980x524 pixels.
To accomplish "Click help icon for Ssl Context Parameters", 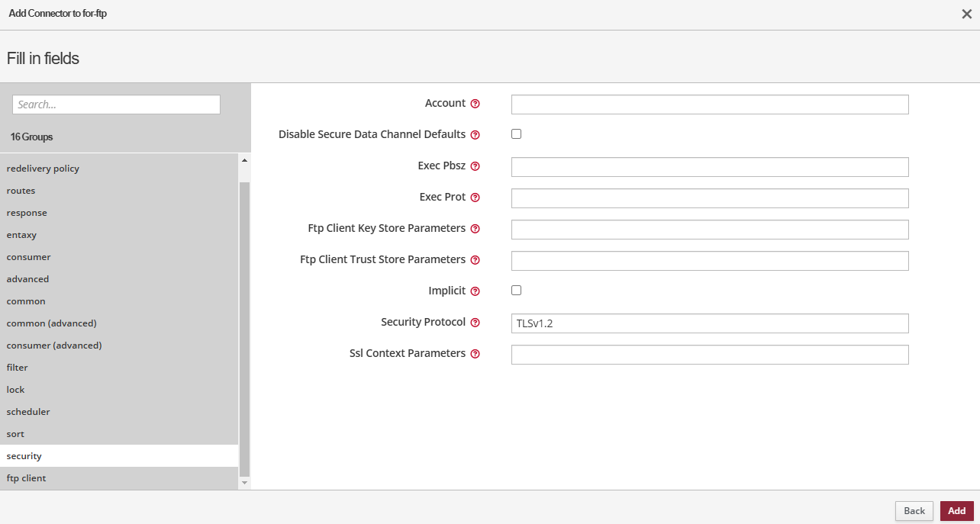I will [475, 354].
